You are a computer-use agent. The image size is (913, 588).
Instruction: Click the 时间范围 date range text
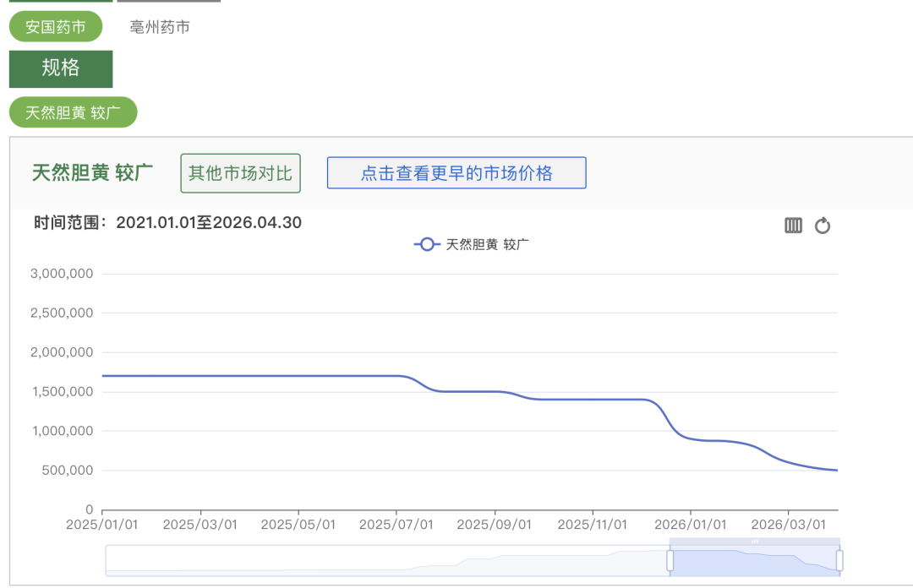click(167, 223)
